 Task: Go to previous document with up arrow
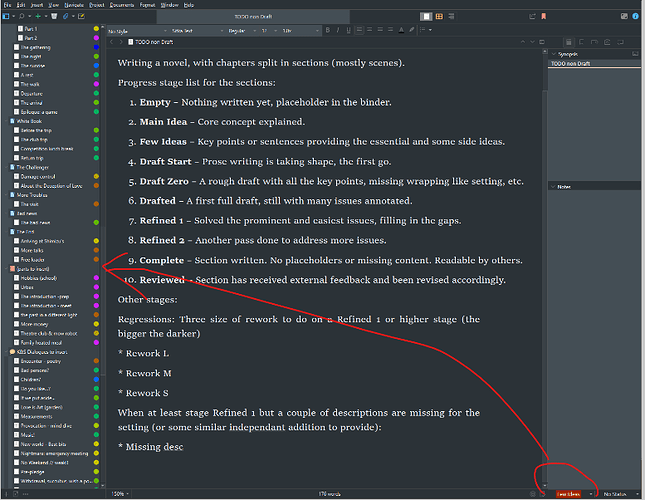pos(523,42)
